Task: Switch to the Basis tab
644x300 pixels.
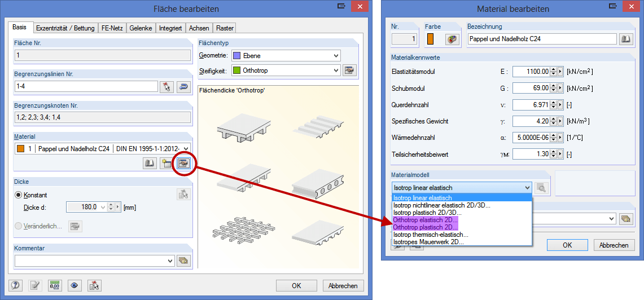Action: pos(20,28)
